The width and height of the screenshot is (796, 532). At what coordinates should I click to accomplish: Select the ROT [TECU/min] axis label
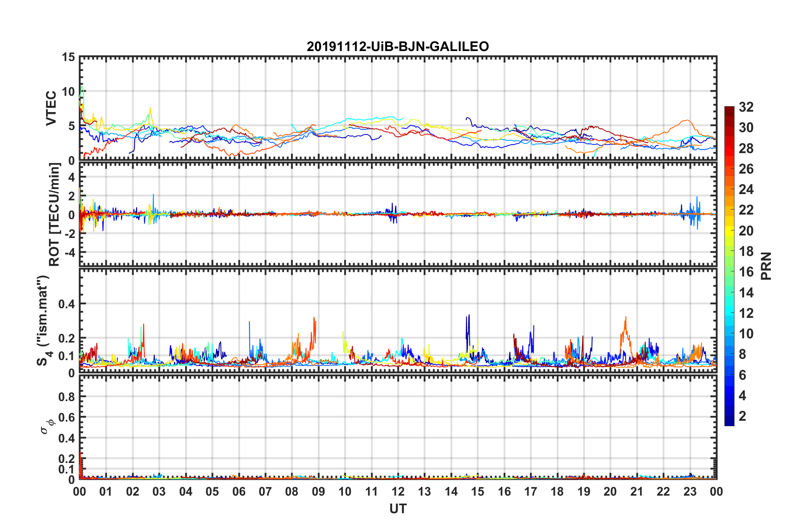tap(54, 215)
